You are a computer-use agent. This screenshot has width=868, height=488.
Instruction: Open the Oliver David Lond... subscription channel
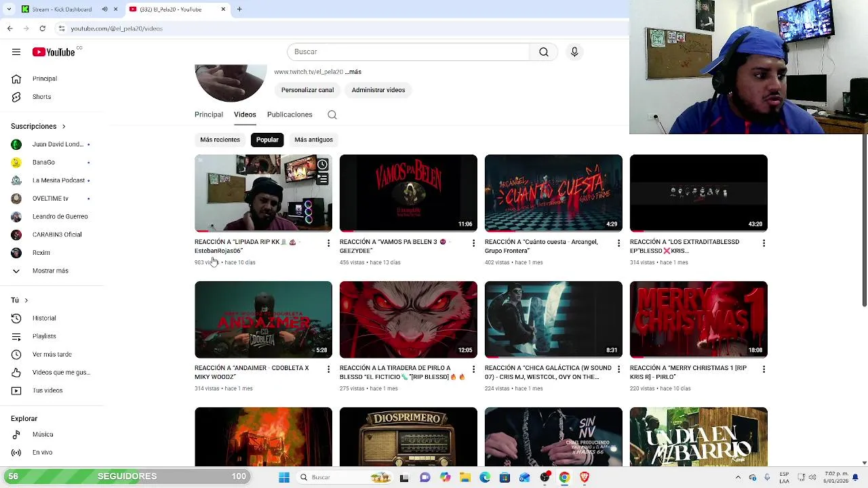[52, 144]
